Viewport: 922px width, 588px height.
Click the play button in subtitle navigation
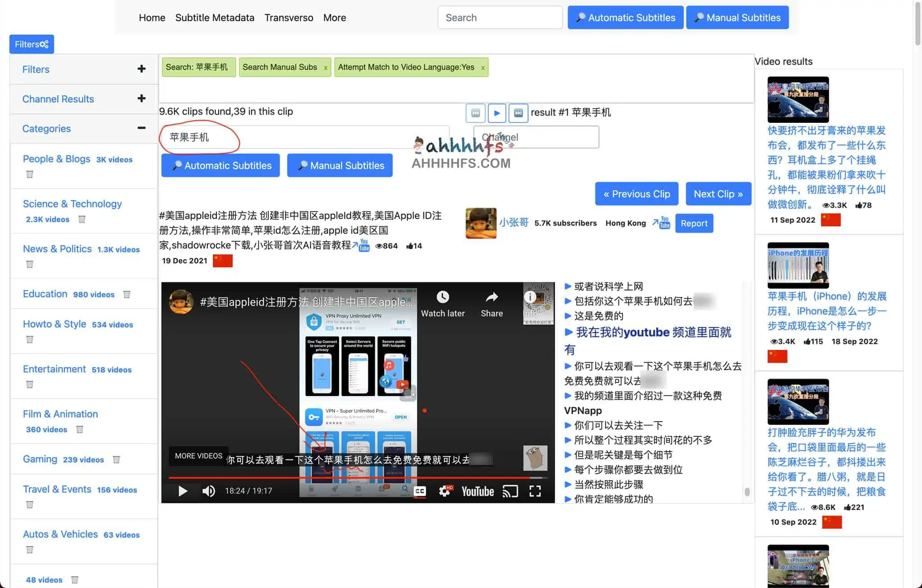497,112
